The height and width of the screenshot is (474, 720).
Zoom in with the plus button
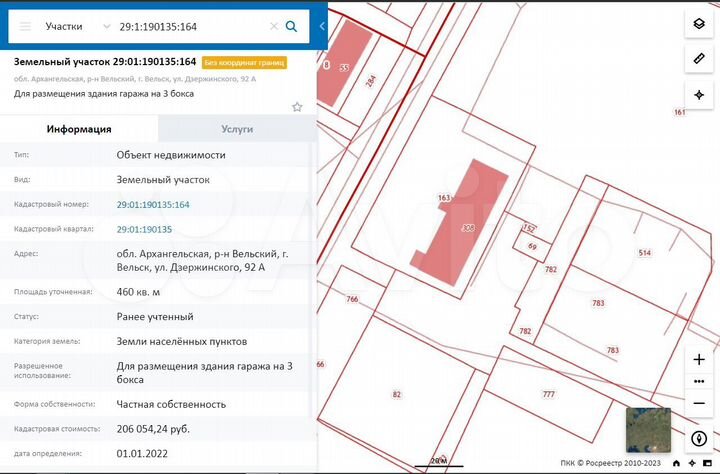tap(699, 359)
